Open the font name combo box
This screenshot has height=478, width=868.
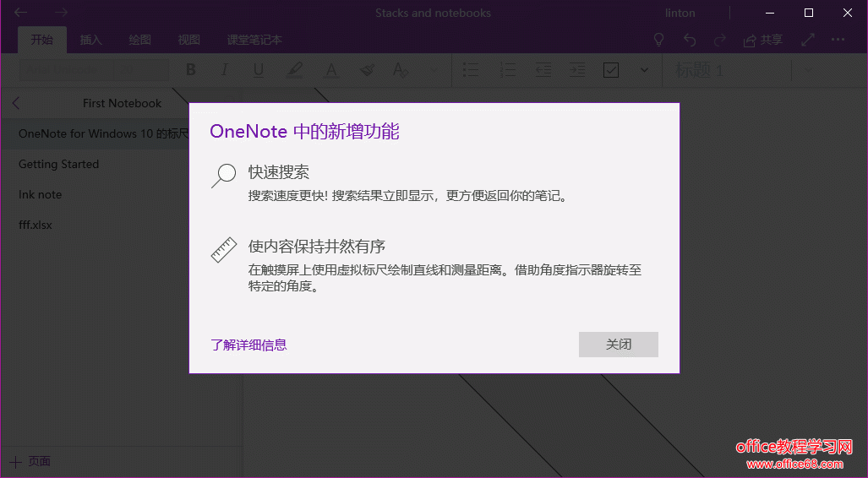click(x=66, y=70)
